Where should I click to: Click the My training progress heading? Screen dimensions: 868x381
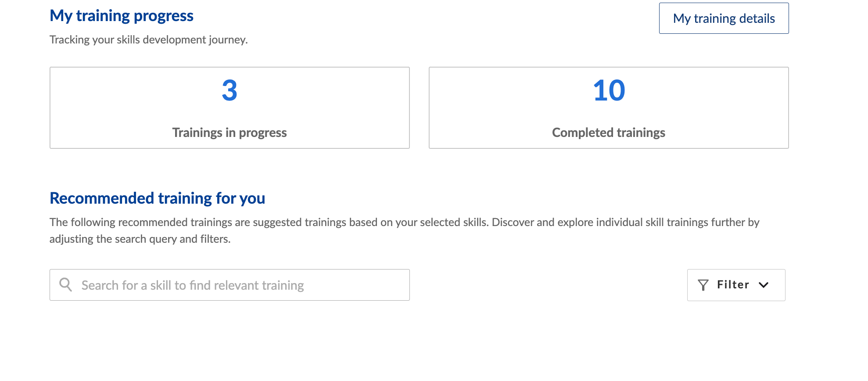click(x=122, y=16)
